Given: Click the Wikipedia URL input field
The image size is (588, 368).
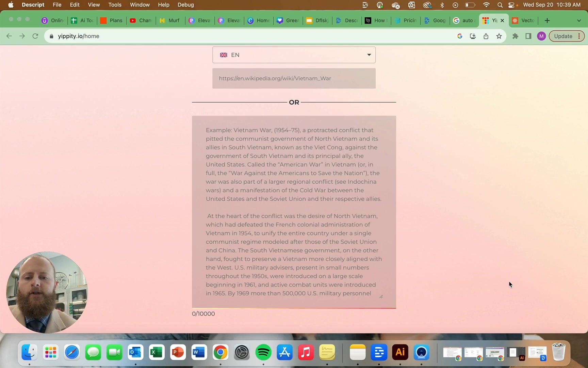Looking at the screenshot, I should tap(294, 78).
